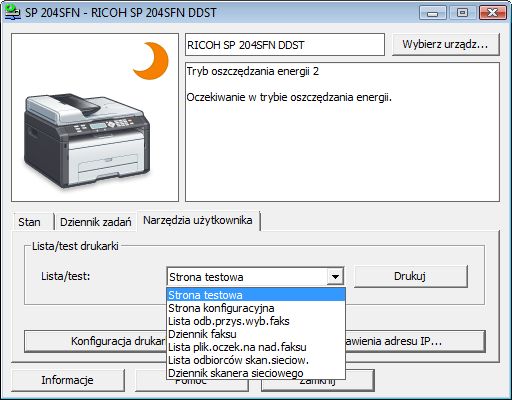Viewport: 512px width, 400px height.
Task: Open Konfiguracja drukarki settings
Action: point(96,341)
